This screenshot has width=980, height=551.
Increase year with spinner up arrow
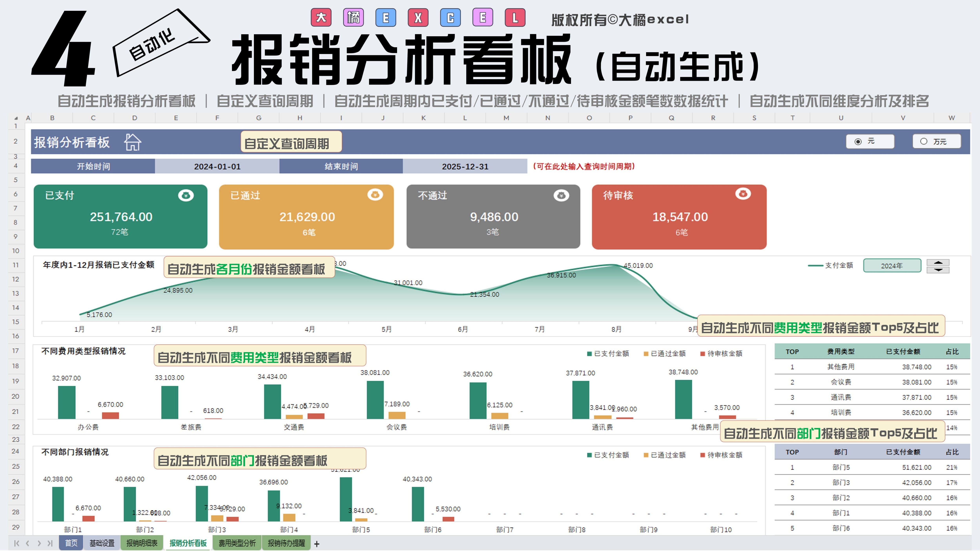pos(938,262)
